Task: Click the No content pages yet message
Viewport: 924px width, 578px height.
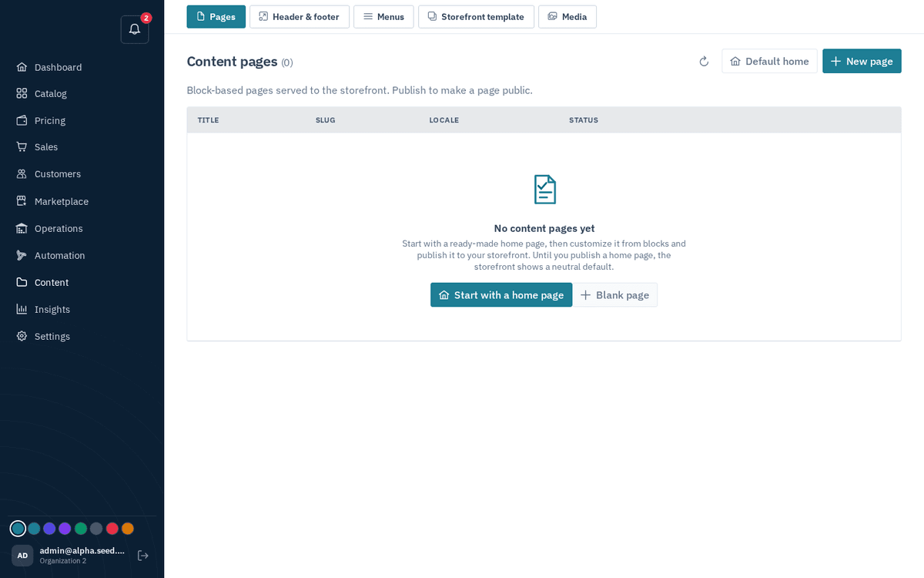Action: (544, 228)
